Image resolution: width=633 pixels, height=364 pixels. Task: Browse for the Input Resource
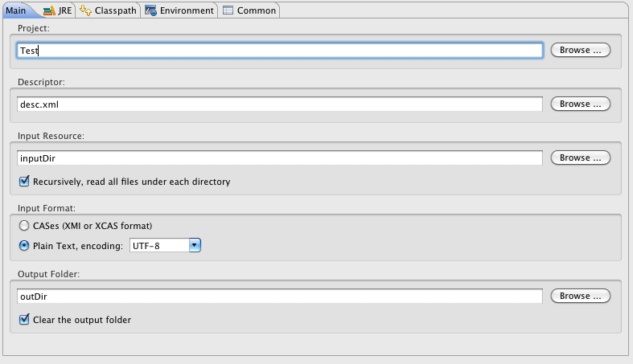[x=580, y=157]
